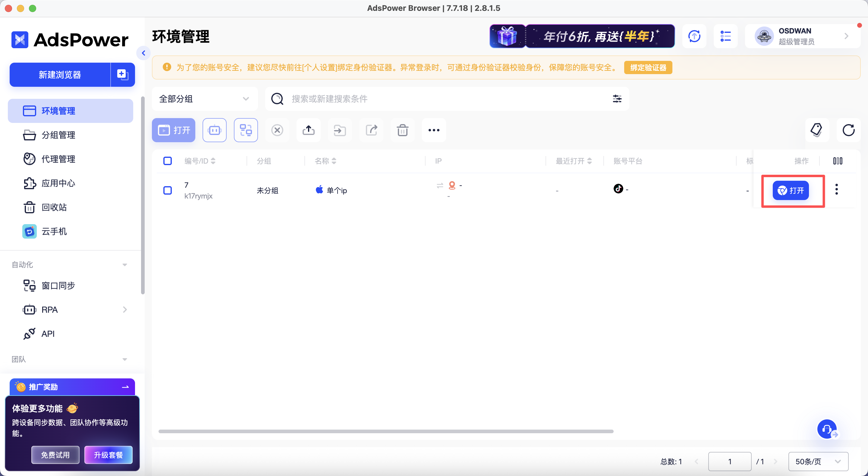Go to 回收站 in sidebar

click(x=54, y=207)
